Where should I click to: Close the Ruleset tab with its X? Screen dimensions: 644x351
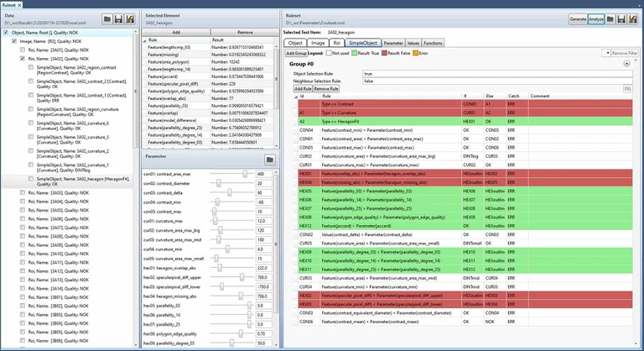click(x=19, y=5)
